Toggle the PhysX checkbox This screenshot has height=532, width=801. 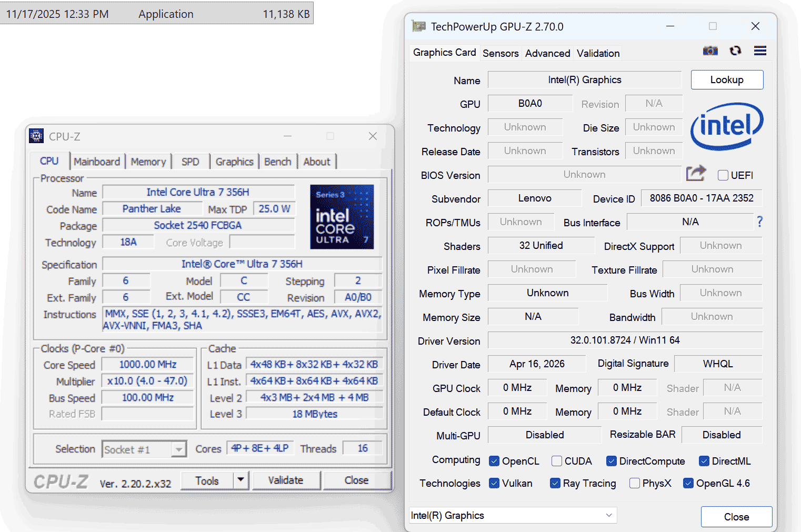click(635, 483)
